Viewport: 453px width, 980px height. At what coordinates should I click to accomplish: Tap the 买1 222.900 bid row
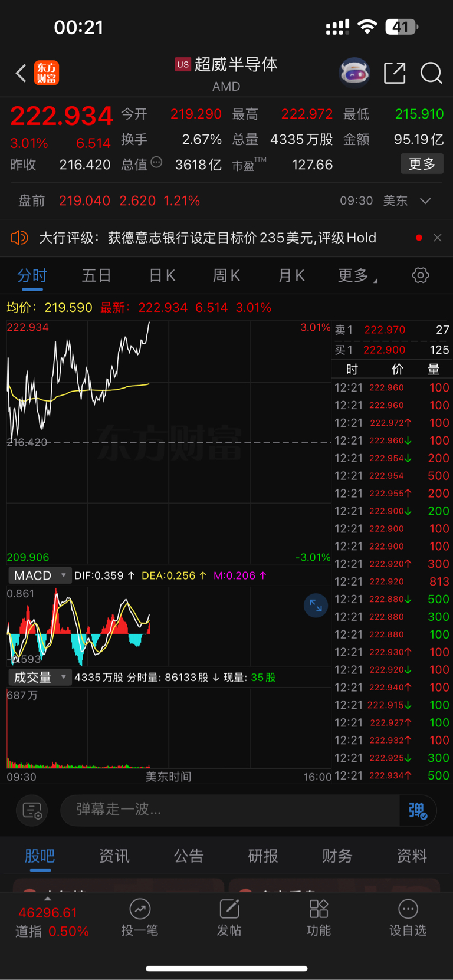coord(392,350)
